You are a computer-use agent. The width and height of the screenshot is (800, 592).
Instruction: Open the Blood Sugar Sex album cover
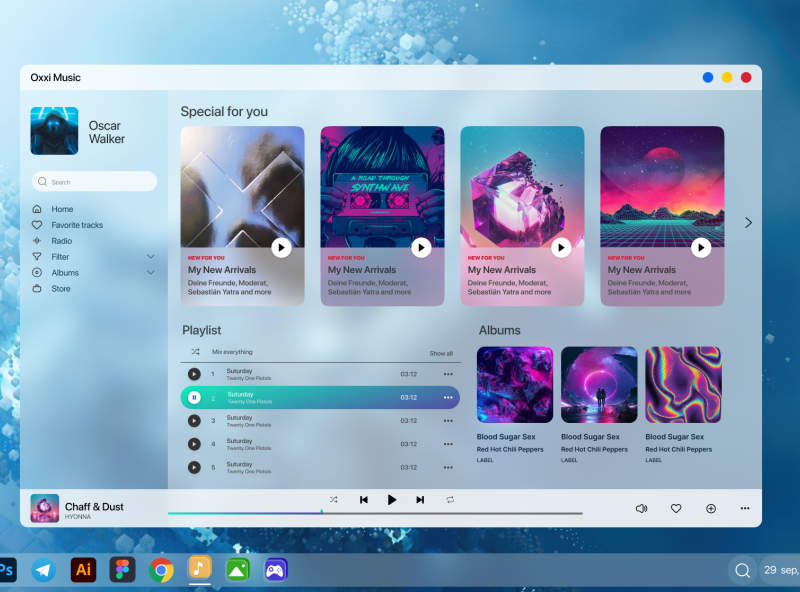coord(514,384)
